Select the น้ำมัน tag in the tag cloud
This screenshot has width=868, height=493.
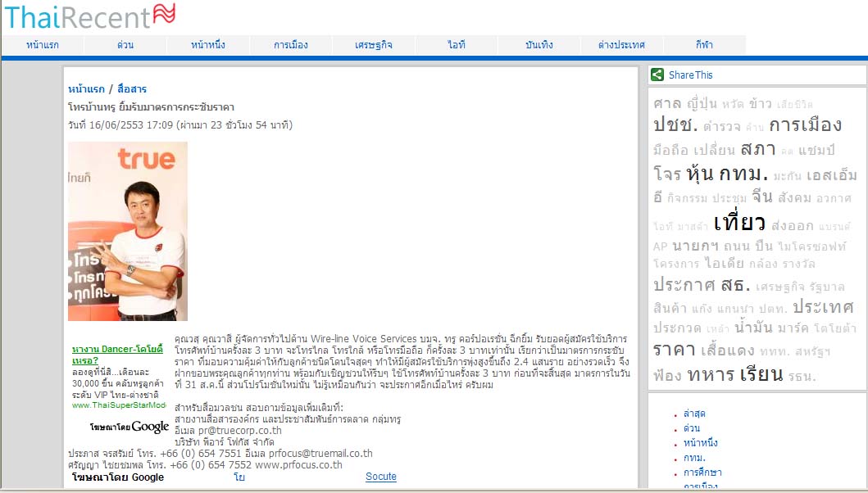click(753, 327)
